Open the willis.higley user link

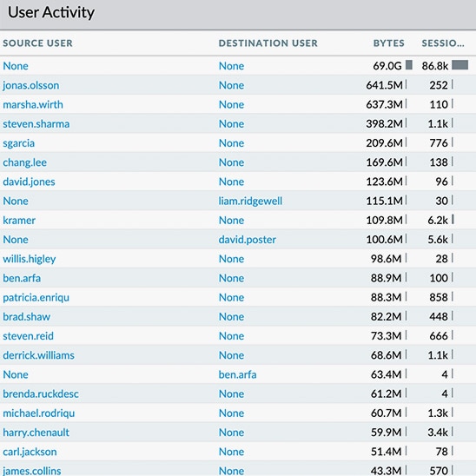point(30,259)
